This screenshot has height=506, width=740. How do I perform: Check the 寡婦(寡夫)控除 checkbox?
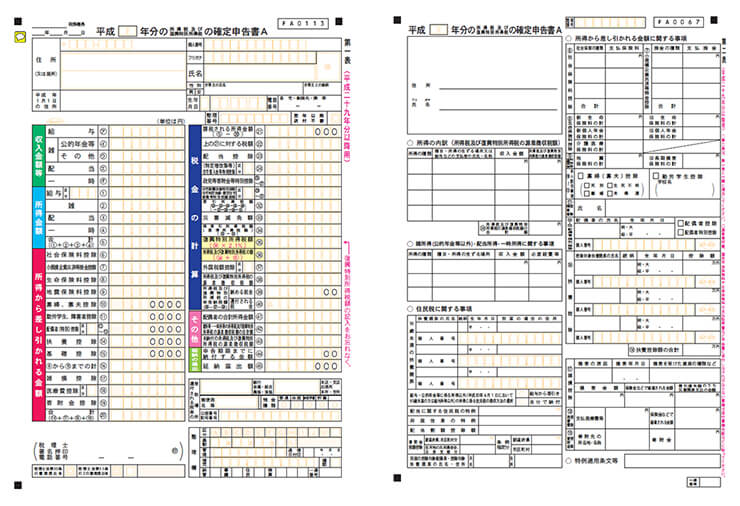click(581, 176)
